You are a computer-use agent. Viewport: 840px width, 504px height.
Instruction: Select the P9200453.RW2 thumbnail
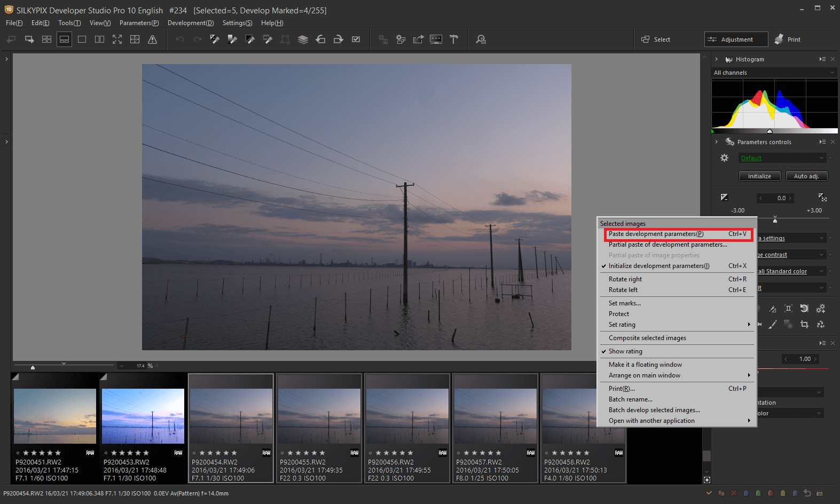pyautogui.click(x=143, y=428)
